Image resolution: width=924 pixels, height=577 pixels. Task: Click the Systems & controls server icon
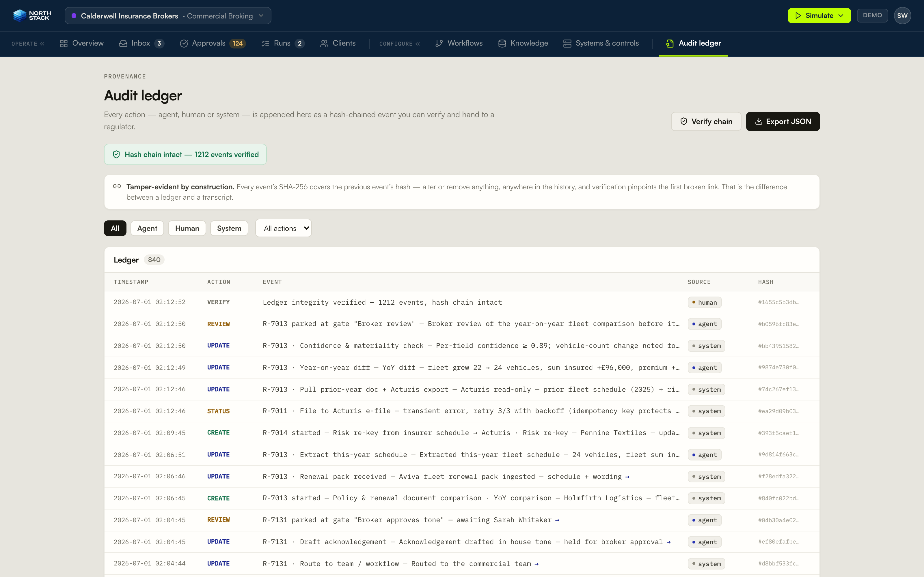click(x=567, y=44)
